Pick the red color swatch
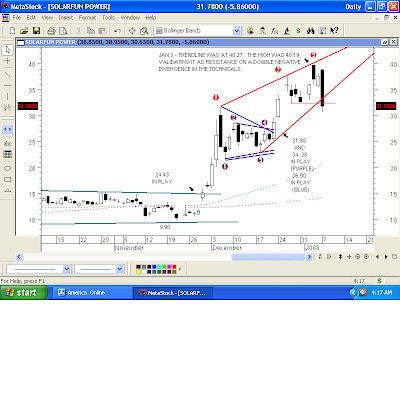This screenshot has width=400, height=400. click(174, 267)
